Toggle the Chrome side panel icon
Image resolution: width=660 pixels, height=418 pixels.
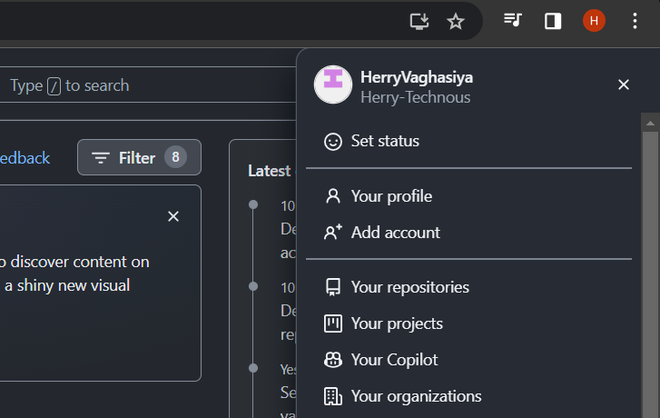[553, 21]
